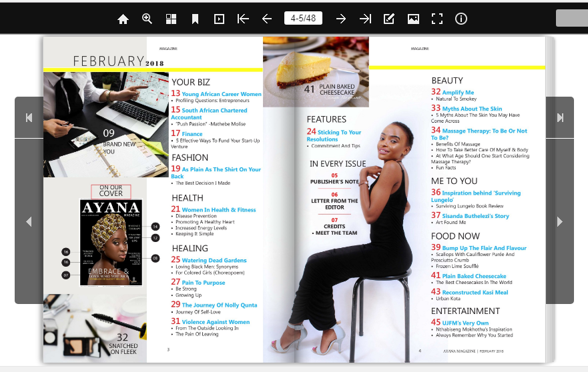The height and width of the screenshot is (372, 588).
Task: Open 19 As Plain As The Shirt article
Action: (x=216, y=172)
